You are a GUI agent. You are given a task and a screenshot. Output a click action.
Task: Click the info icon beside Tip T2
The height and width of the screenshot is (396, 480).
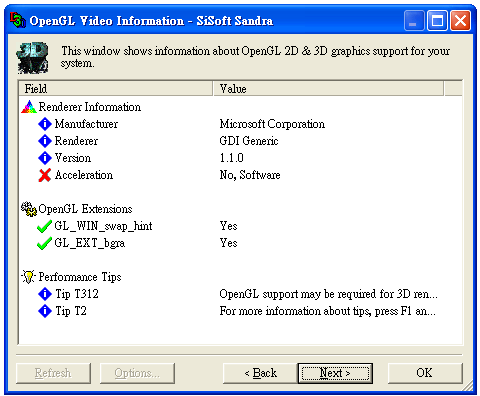pyautogui.click(x=45, y=311)
